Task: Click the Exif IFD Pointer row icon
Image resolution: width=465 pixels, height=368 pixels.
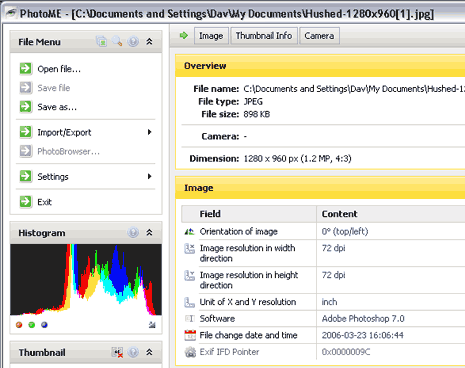Action: point(190,352)
